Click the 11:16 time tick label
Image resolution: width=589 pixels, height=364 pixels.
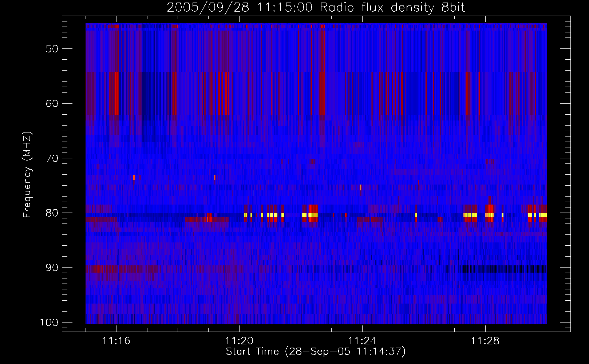(116, 341)
